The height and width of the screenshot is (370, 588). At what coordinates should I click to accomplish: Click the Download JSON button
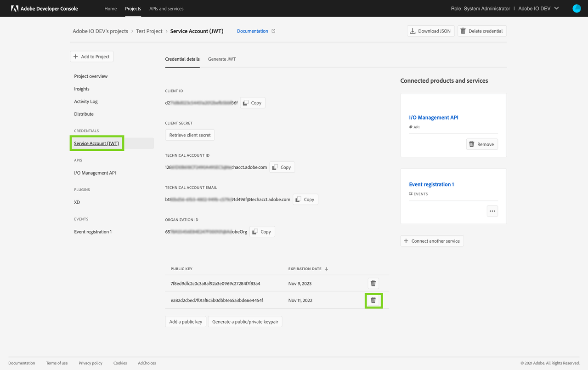click(430, 31)
